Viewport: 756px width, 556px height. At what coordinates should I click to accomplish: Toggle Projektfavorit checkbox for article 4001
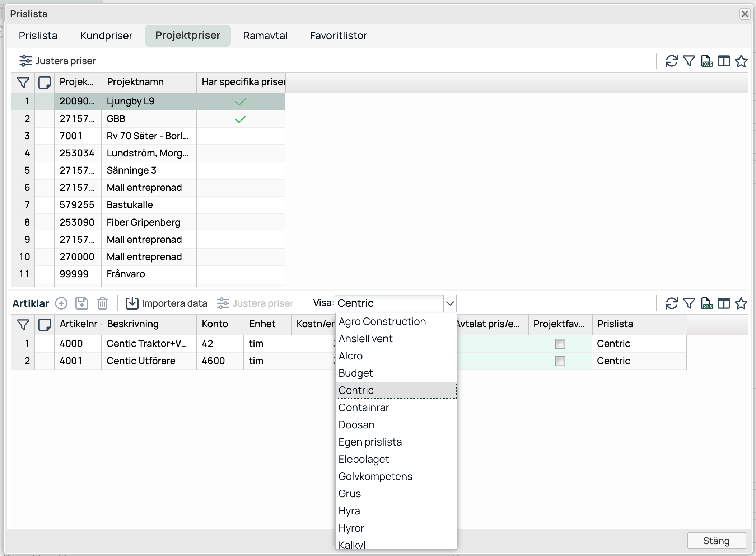560,361
